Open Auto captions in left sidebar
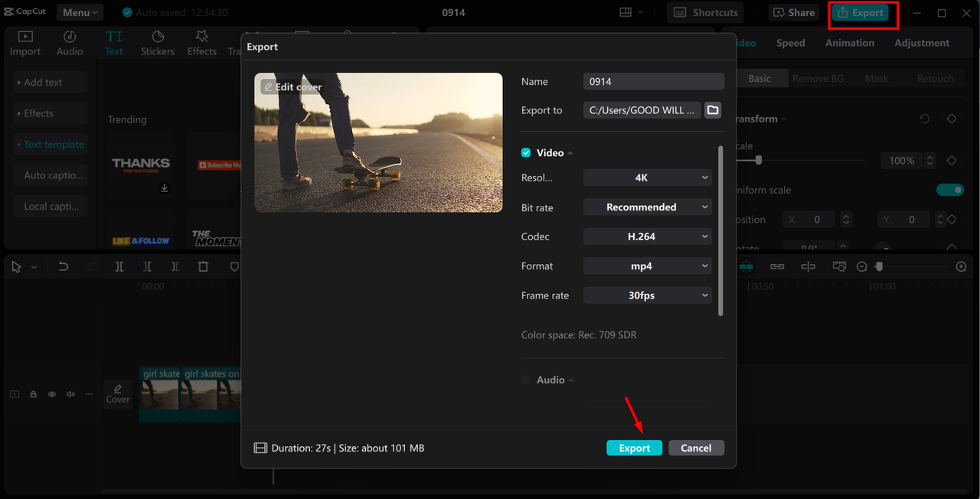Image resolution: width=980 pixels, height=499 pixels. 51,175
